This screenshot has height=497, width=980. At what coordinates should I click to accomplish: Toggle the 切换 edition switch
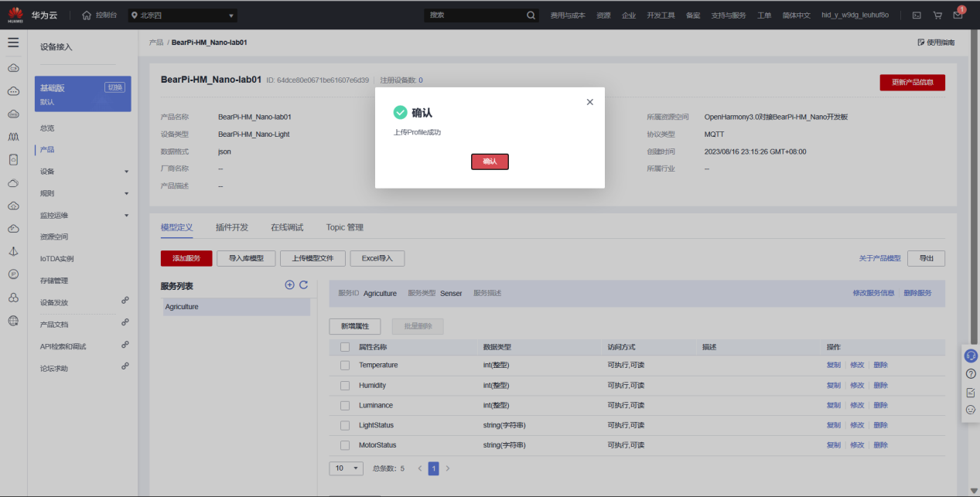[x=114, y=87]
